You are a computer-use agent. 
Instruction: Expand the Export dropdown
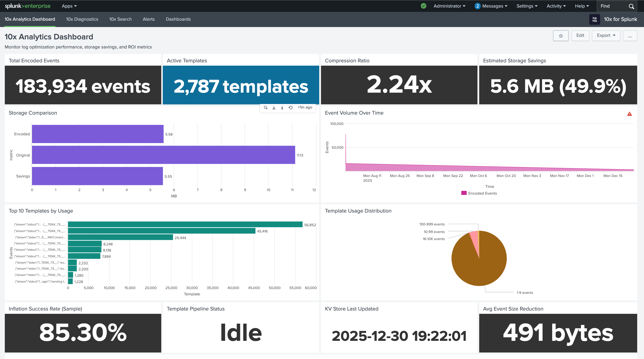[606, 36]
